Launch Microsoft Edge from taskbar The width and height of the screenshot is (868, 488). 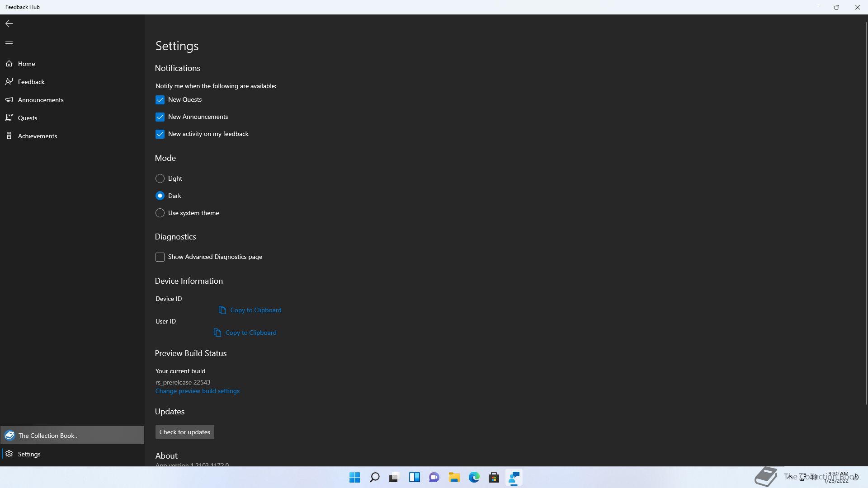tap(474, 477)
